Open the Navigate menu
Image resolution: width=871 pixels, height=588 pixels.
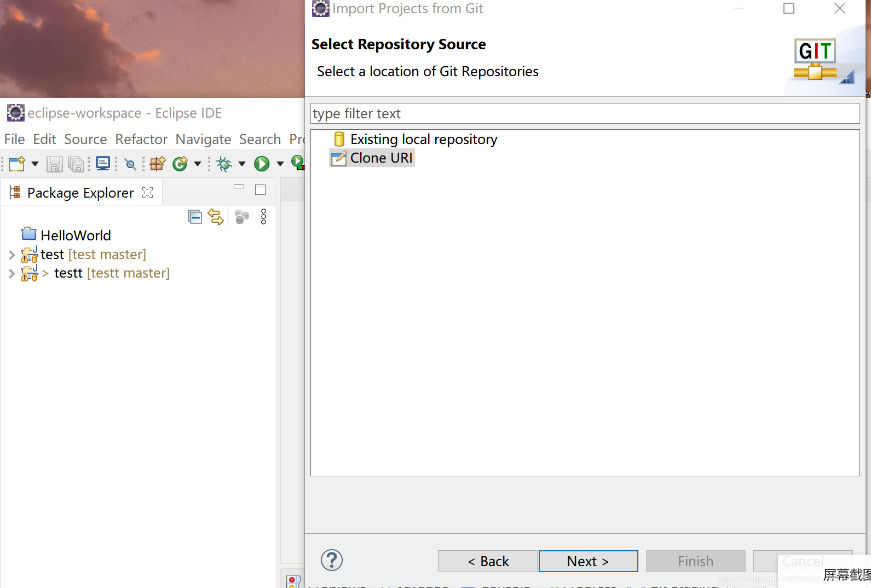tap(203, 139)
